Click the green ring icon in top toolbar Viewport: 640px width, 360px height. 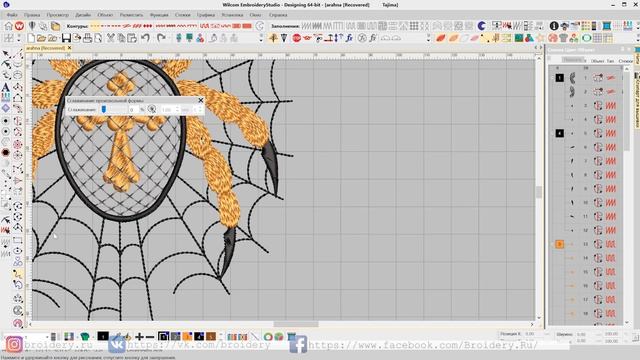[x=587, y=38]
